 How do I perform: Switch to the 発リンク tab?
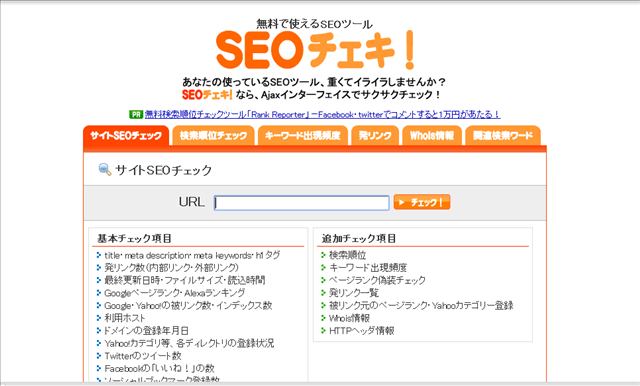point(375,136)
